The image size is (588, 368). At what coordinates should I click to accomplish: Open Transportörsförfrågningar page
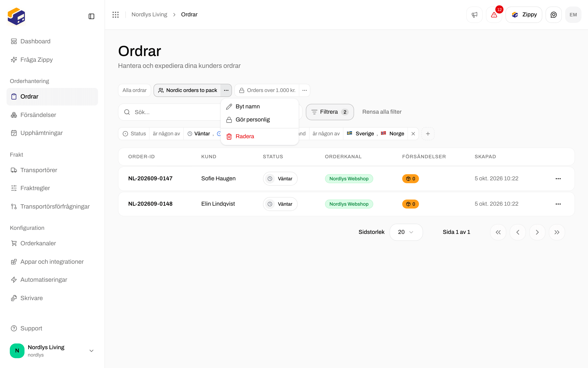52,206
